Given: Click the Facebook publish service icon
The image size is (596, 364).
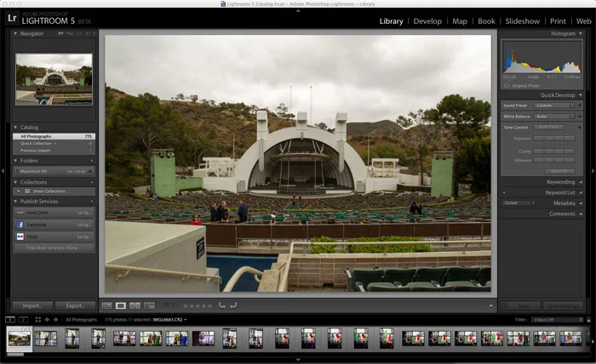Looking at the screenshot, I should (20, 225).
